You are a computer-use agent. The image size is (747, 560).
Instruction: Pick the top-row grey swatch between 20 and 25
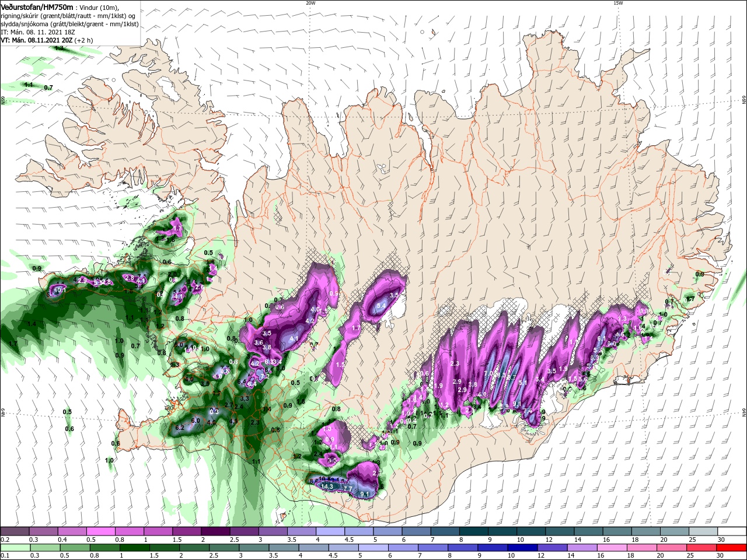[x=674, y=531]
